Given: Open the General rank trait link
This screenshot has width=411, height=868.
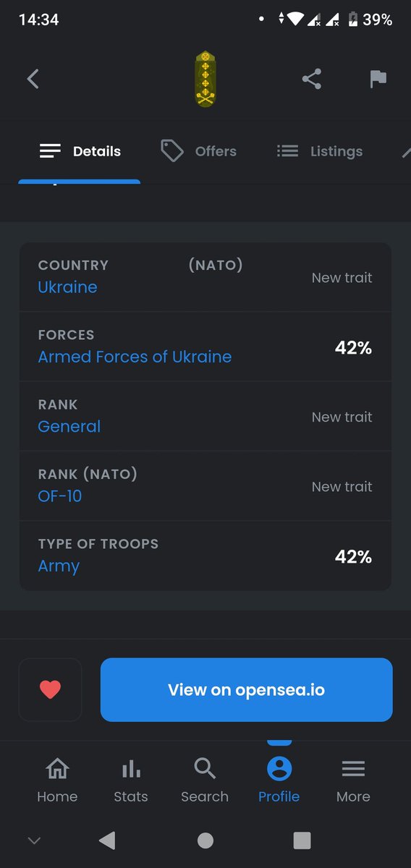Looking at the screenshot, I should pos(69,426).
